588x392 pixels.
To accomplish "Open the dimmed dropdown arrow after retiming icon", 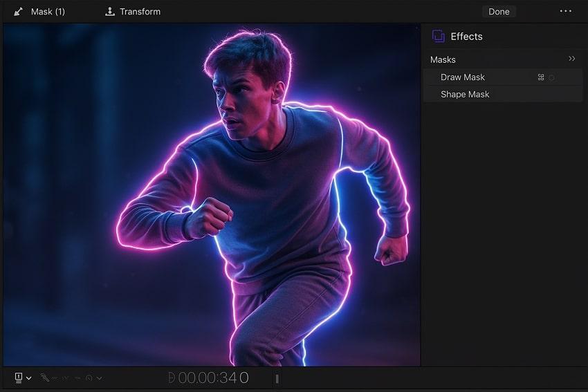I will pos(99,378).
